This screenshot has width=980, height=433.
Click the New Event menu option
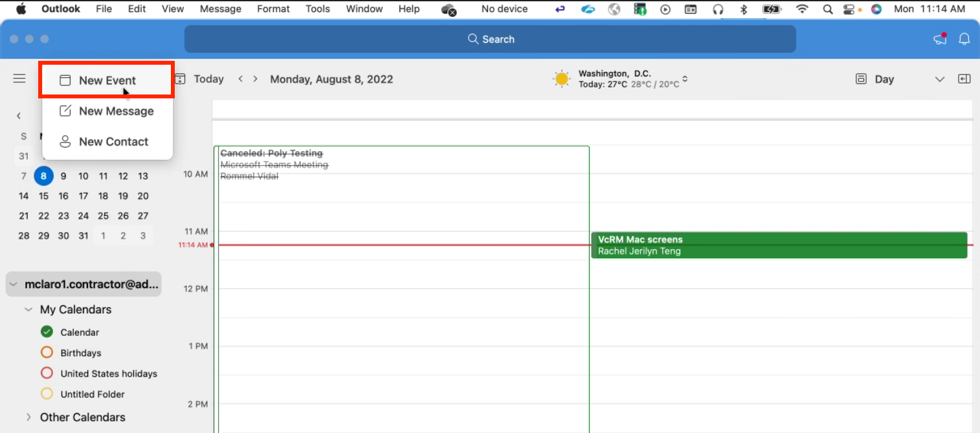pos(107,80)
